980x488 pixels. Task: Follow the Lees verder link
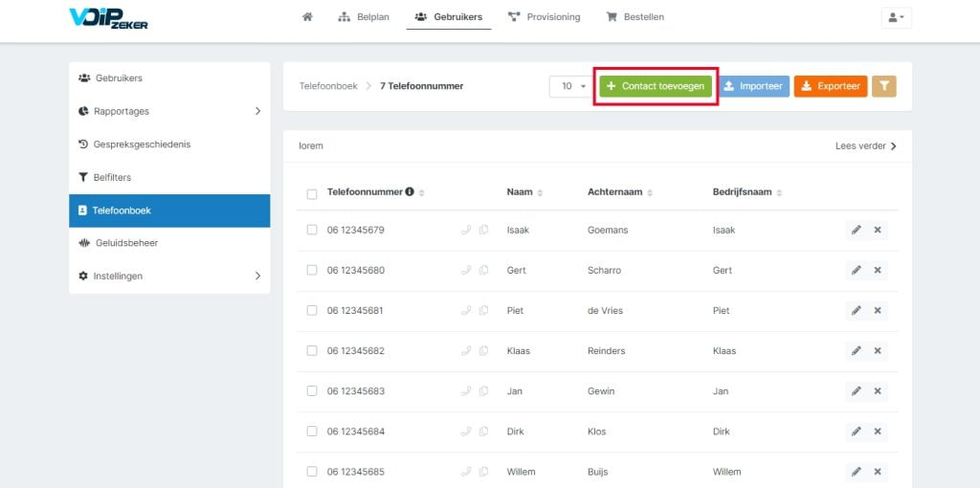[865, 146]
